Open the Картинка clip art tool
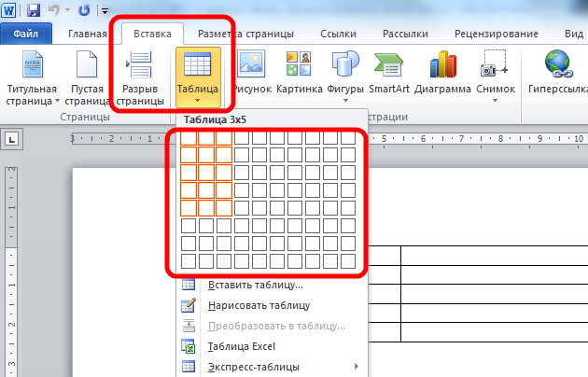 (299, 66)
